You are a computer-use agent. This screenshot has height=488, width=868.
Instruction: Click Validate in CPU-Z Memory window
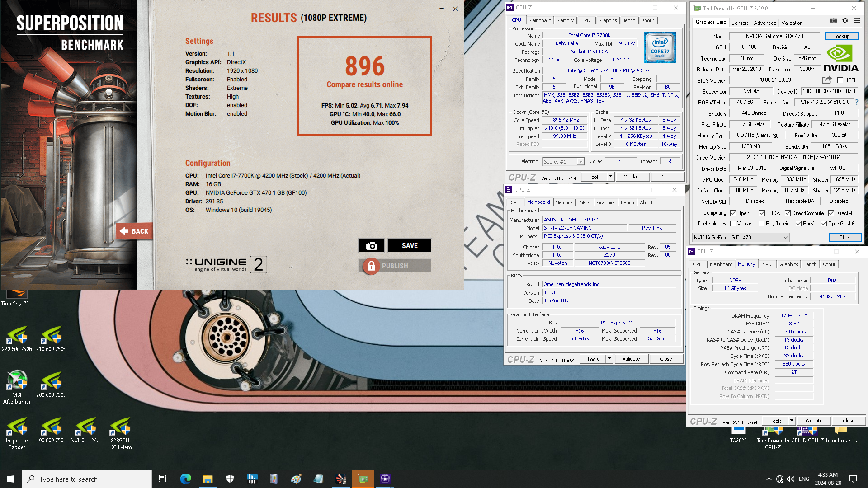[814, 421]
